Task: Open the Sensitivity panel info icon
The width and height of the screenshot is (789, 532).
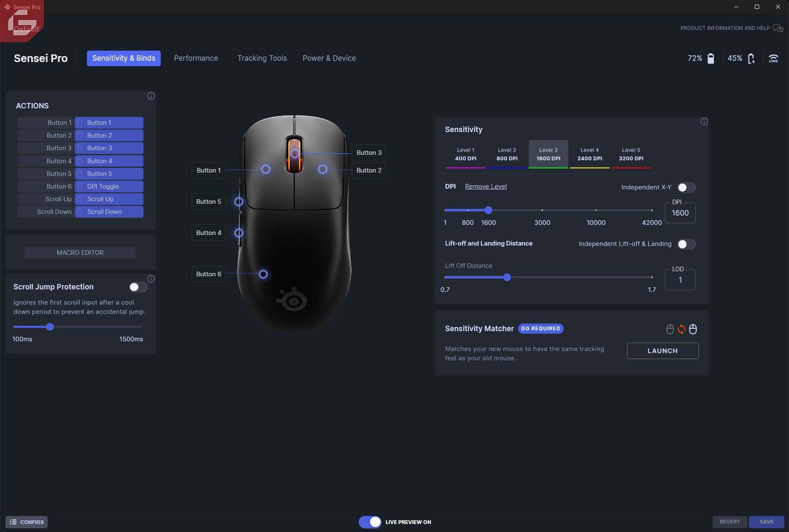Action: click(704, 122)
